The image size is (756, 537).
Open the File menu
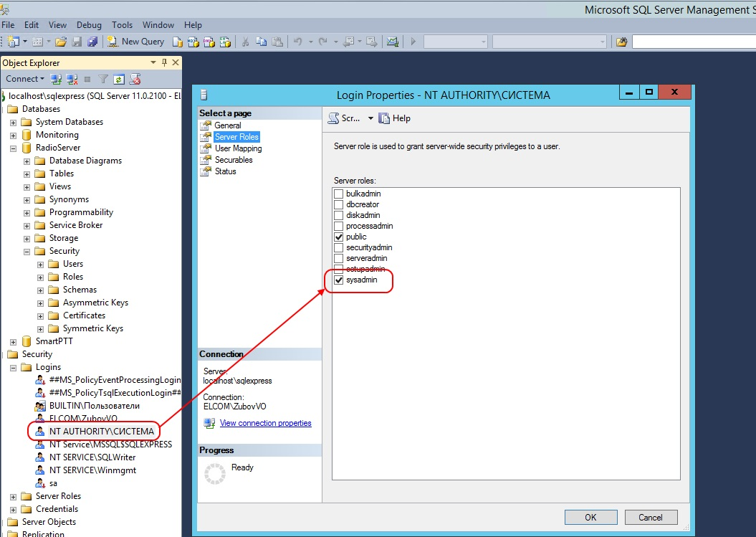point(8,25)
